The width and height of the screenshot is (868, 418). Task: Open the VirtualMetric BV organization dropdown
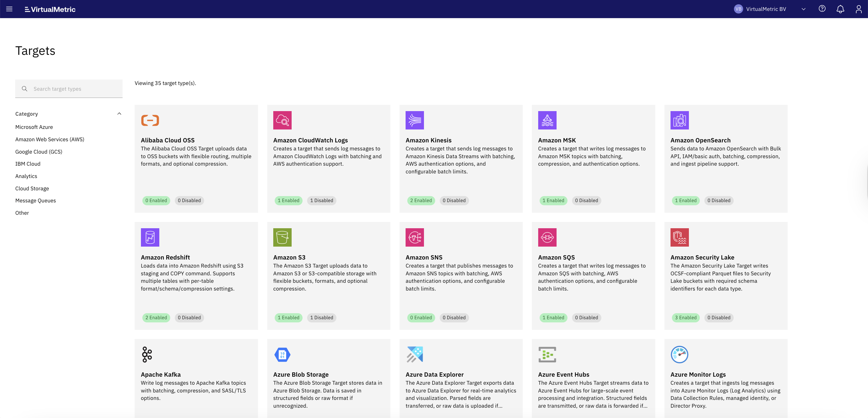803,9
